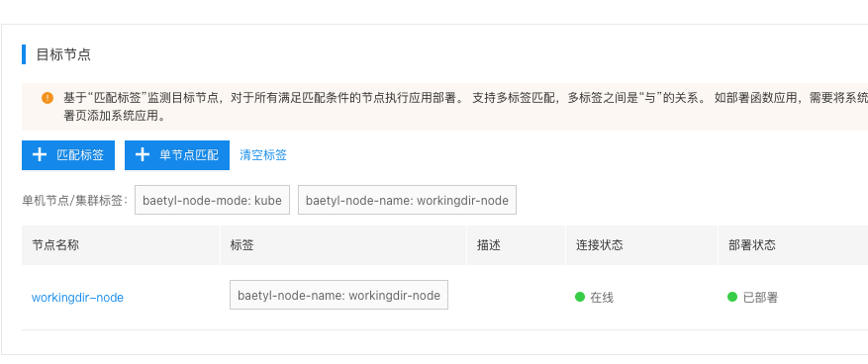This screenshot has width=868, height=364.
Task: Click the 部署状态 column header
Action: tap(752, 245)
